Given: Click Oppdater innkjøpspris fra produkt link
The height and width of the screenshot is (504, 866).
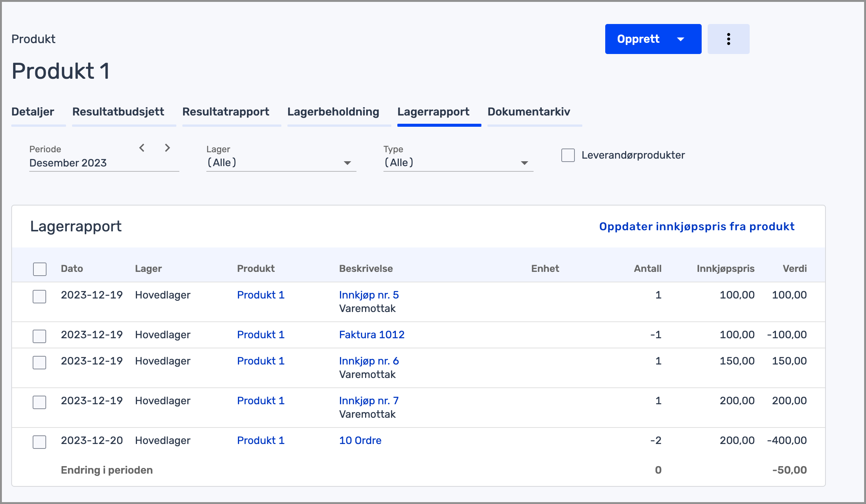Looking at the screenshot, I should 697,226.
